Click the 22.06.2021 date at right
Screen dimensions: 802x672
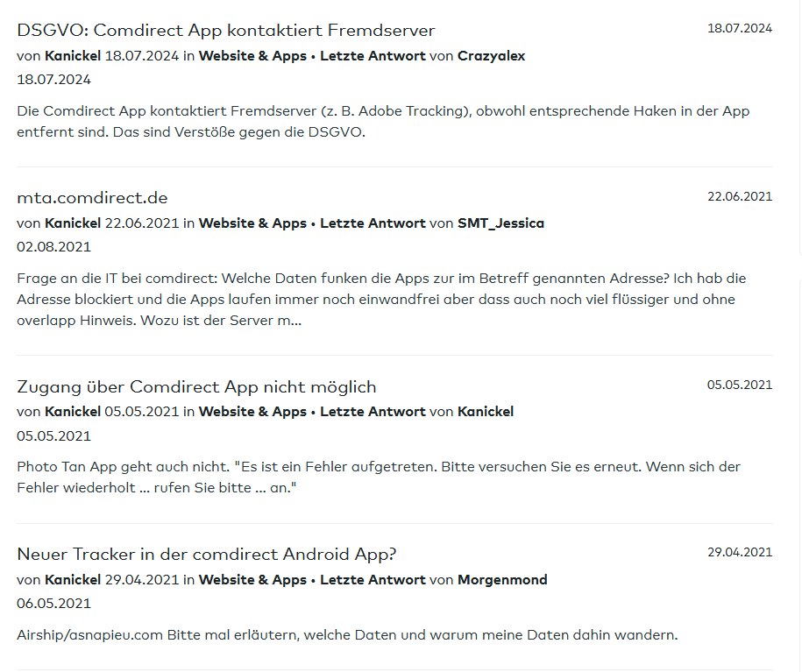[x=739, y=196]
